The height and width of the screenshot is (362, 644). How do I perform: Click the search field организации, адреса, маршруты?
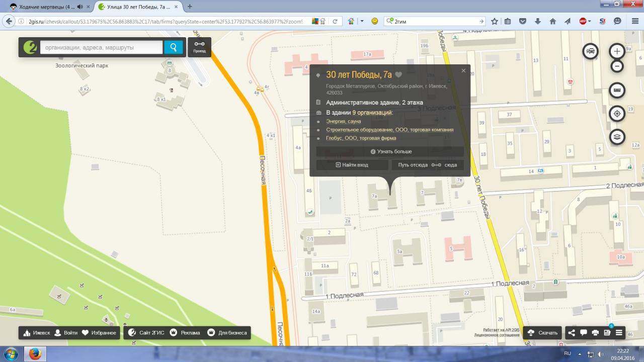click(x=101, y=47)
